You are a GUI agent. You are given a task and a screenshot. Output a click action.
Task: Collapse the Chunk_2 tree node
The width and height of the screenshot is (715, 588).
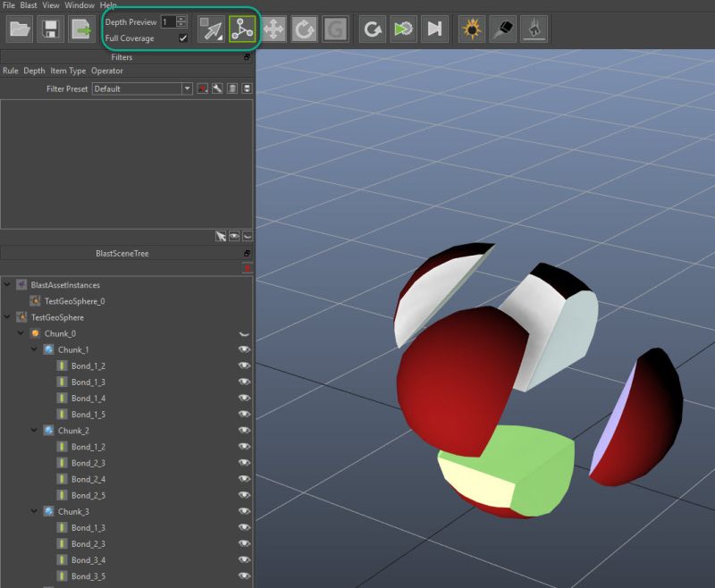[35, 431]
